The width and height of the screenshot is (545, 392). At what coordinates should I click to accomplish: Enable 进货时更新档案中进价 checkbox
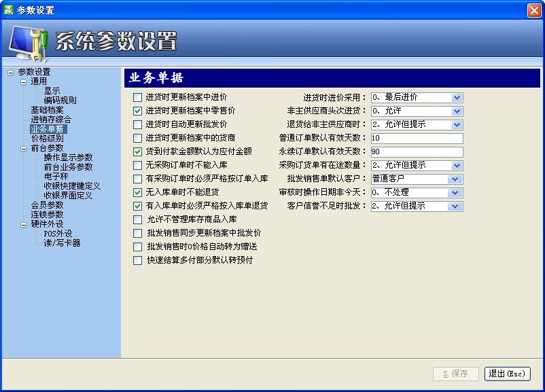138,97
